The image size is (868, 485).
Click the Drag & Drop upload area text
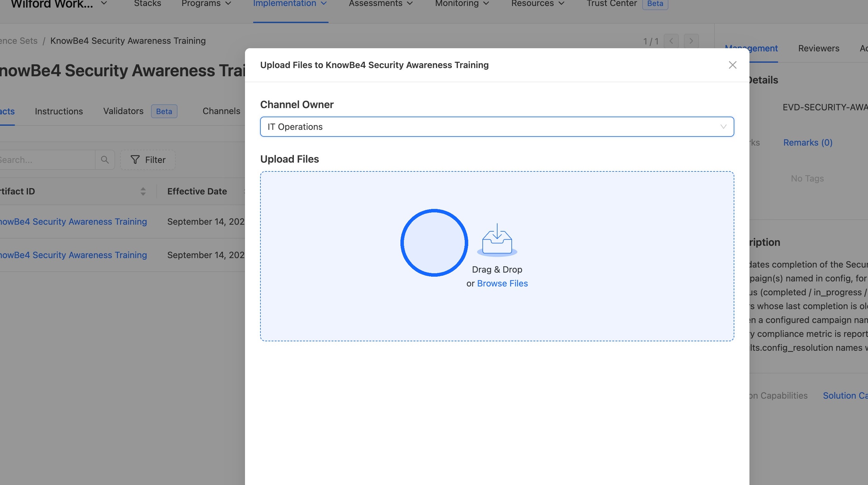[497, 270]
